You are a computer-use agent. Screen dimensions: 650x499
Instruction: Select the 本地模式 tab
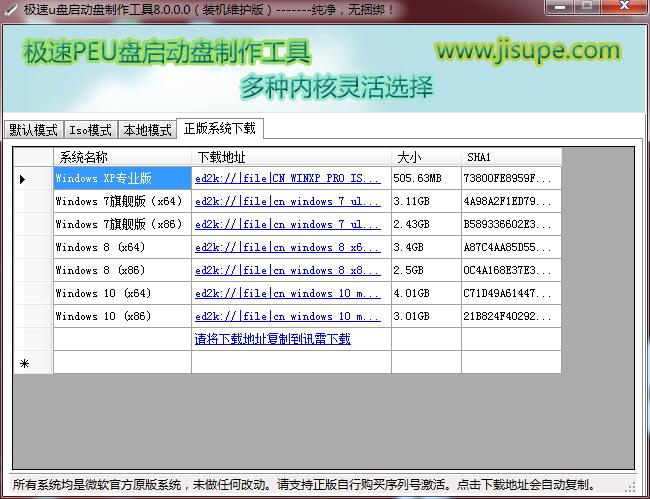[x=148, y=130]
